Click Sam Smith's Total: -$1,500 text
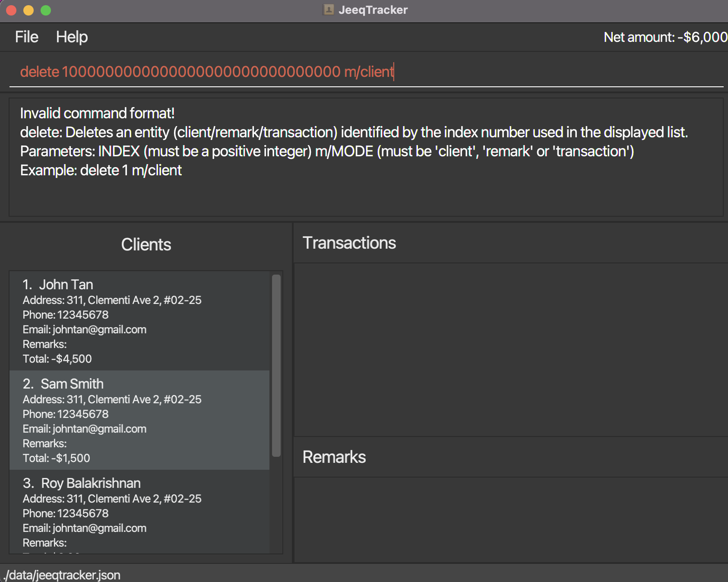 pyautogui.click(x=56, y=458)
